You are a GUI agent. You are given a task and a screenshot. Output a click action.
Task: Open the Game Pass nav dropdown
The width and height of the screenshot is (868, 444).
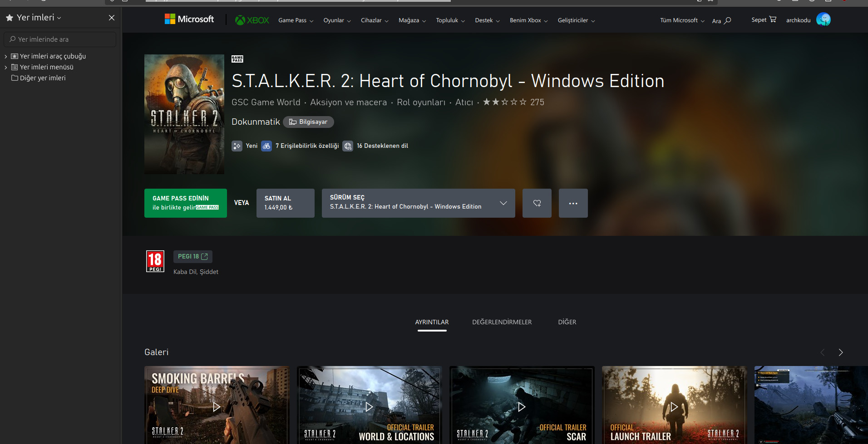point(296,20)
